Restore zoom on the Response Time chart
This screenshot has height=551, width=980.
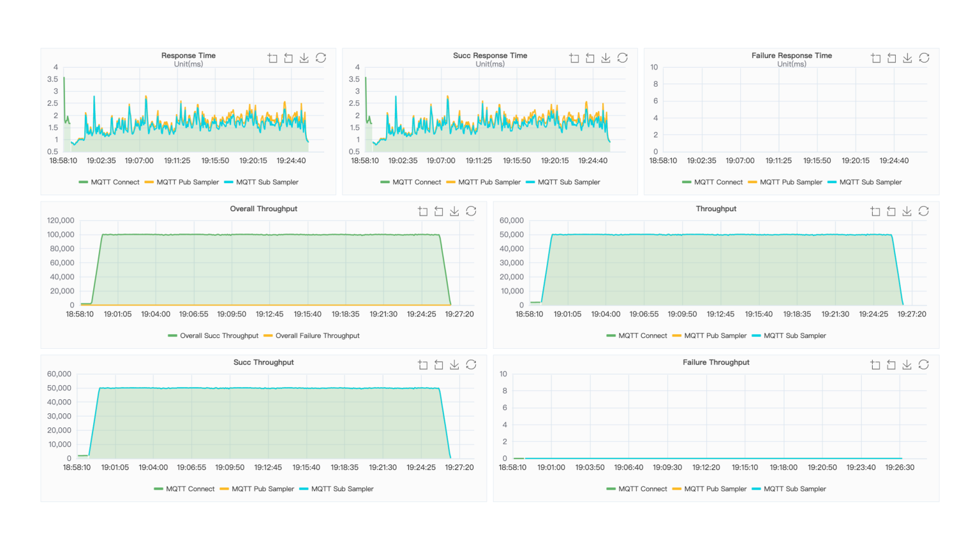(287, 57)
